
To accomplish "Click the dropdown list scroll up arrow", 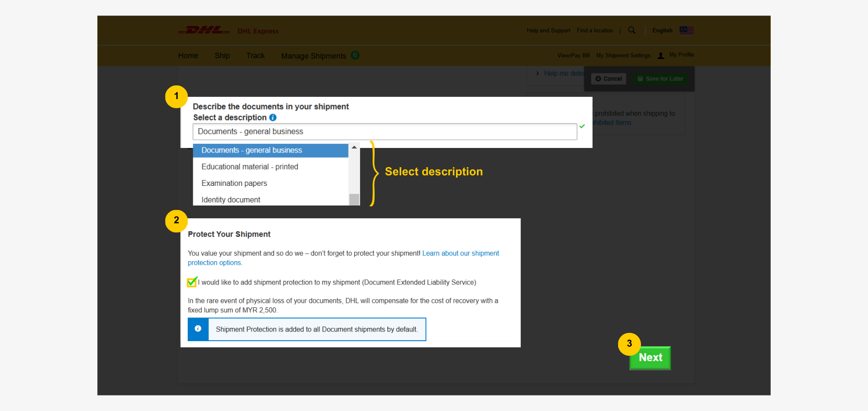I will pos(354,148).
